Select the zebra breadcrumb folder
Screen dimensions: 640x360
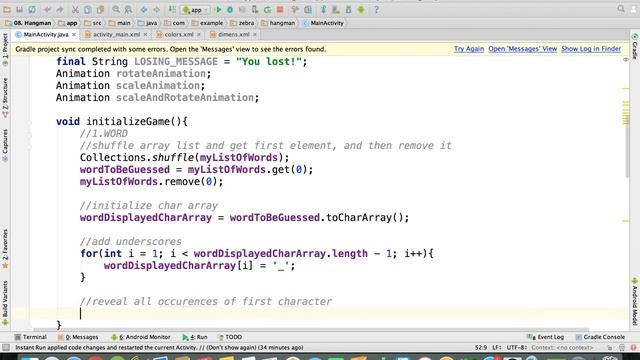pos(242,23)
